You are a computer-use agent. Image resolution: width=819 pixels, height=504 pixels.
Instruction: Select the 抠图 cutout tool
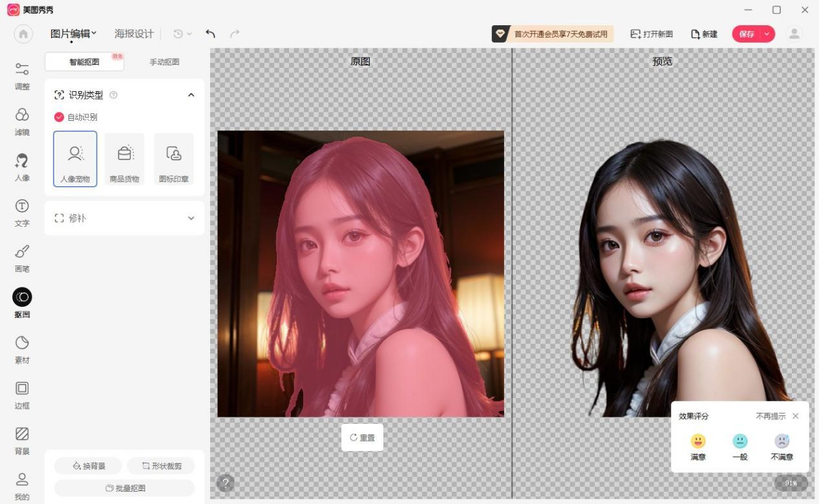22,304
